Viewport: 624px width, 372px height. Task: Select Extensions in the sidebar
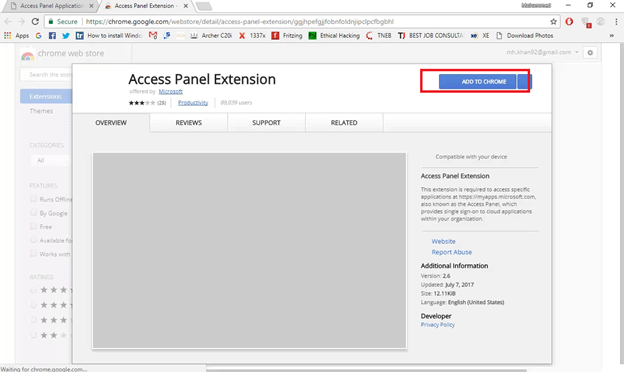(46, 96)
